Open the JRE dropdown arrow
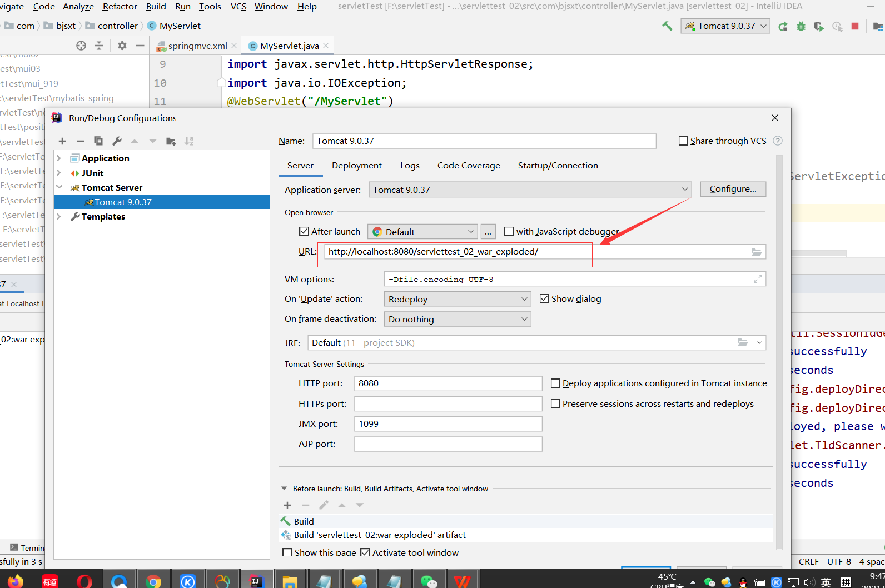The height and width of the screenshot is (588, 885). click(x=759, y=342)
